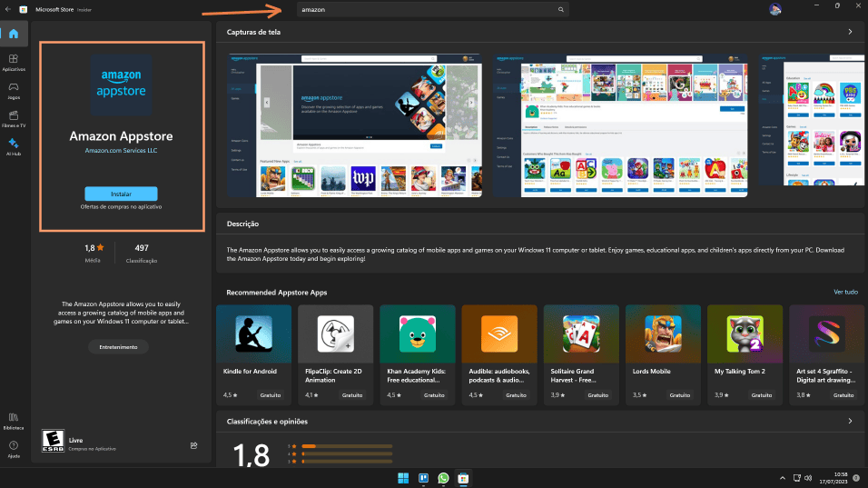Expand Classificações e opiniões section
The image size is (868, 488).
(x=850, y=421)
